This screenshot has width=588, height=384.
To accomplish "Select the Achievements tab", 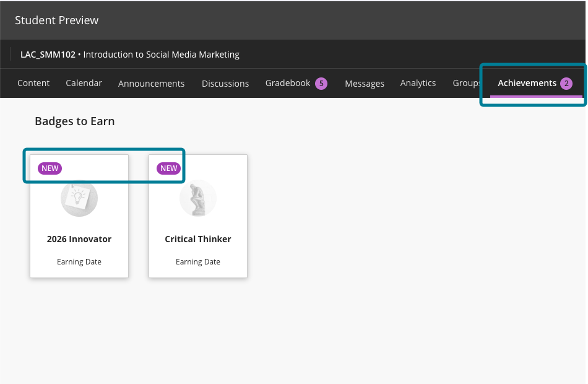I will coord(527,82).
